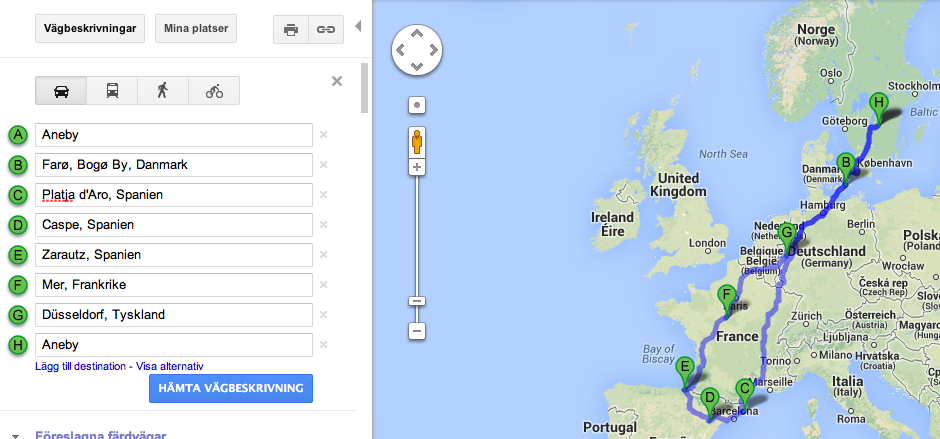This screenshot has width=940, height=439.
Task: Click the map zoom slider handle
Action: (418, 301)
